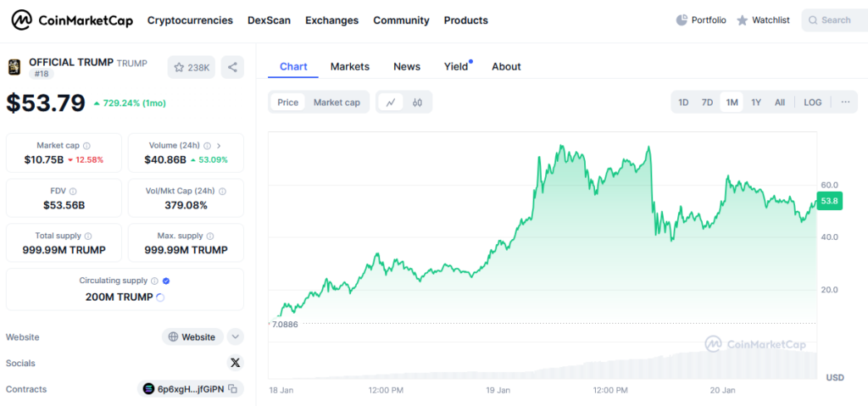Select the Price chart toggle
Viewport: 868px width, 406px height.
click(x=288, y=103)
